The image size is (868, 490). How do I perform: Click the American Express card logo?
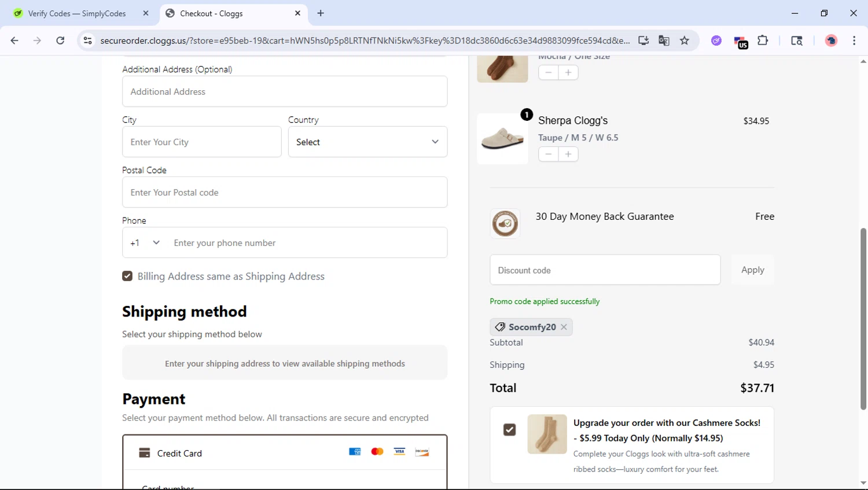[355, 452]
